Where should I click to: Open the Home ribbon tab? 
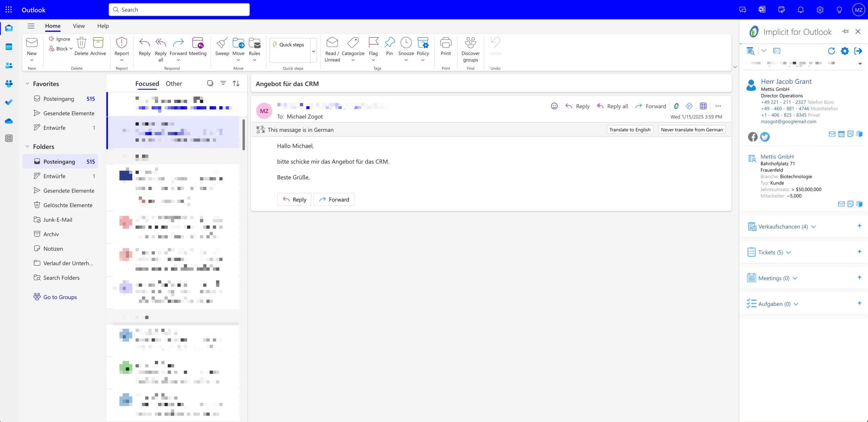click(x=53, y=26)
